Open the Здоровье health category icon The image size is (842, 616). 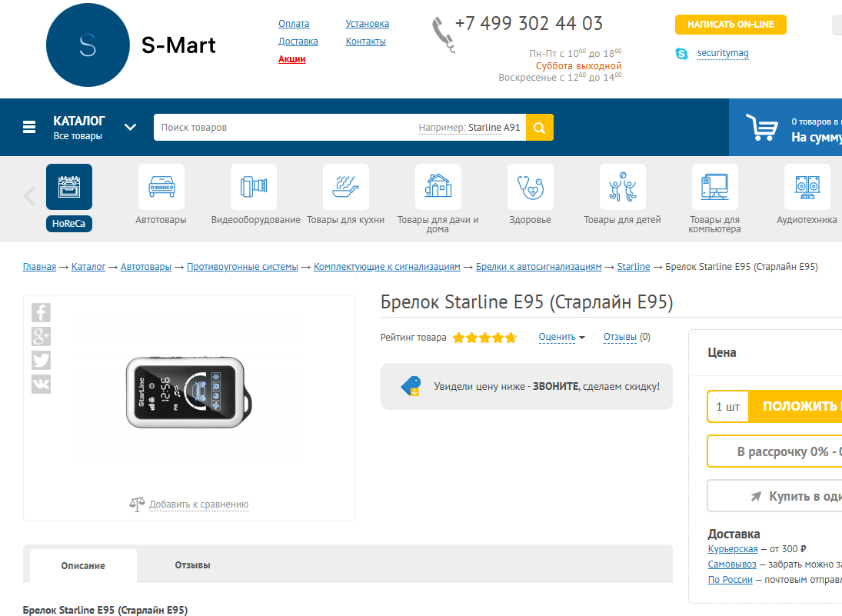click(530, 187)
